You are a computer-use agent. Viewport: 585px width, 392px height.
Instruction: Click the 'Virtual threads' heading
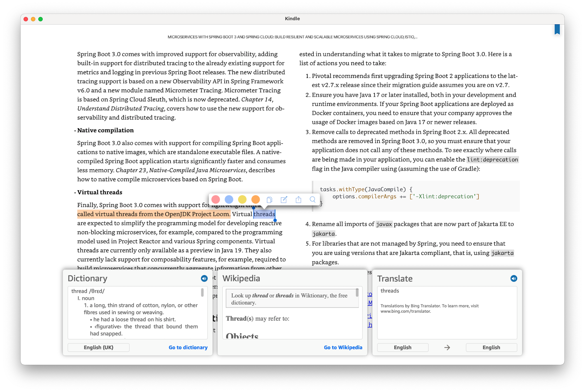click(x=100, y=192)
